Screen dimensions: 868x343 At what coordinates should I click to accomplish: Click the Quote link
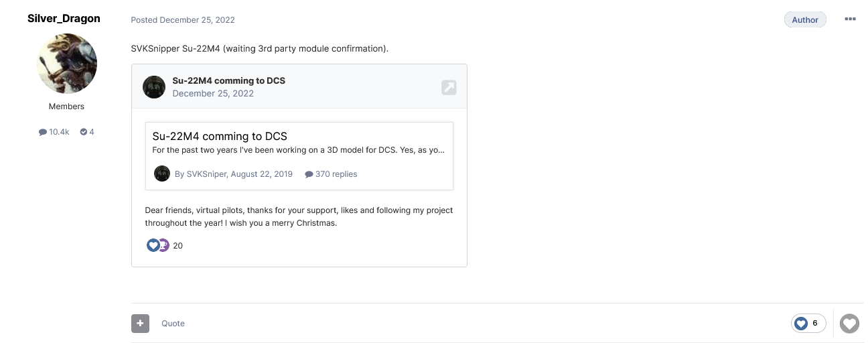173,324
